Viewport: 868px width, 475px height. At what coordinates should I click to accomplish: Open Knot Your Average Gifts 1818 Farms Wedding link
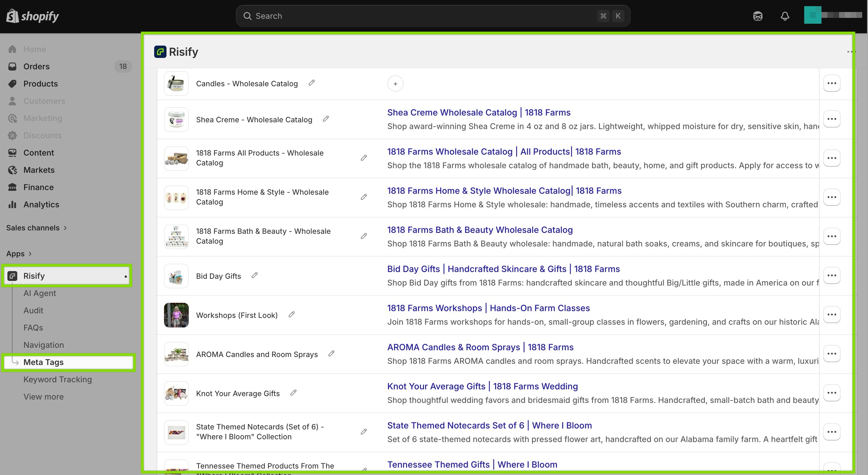(x=482, y=386)
